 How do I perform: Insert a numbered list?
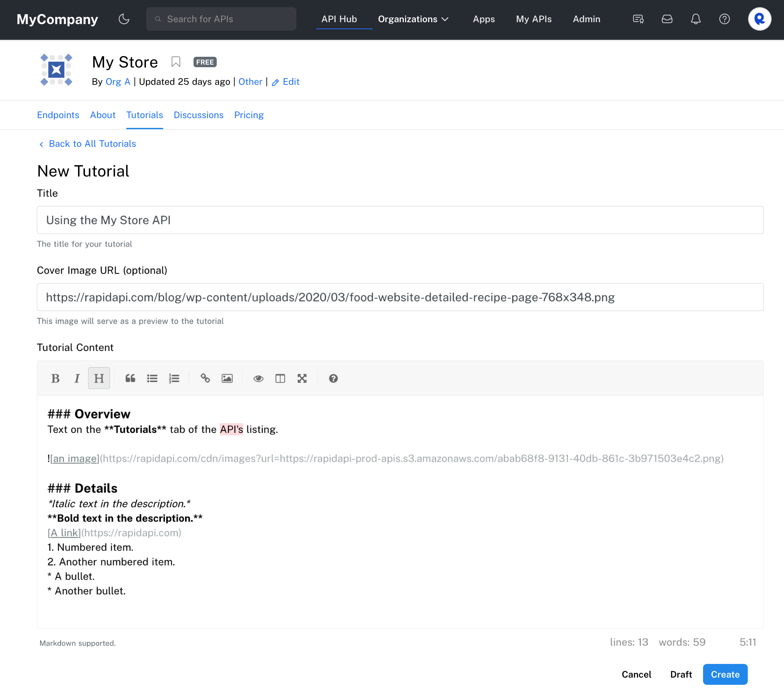(x=174, y=378)
